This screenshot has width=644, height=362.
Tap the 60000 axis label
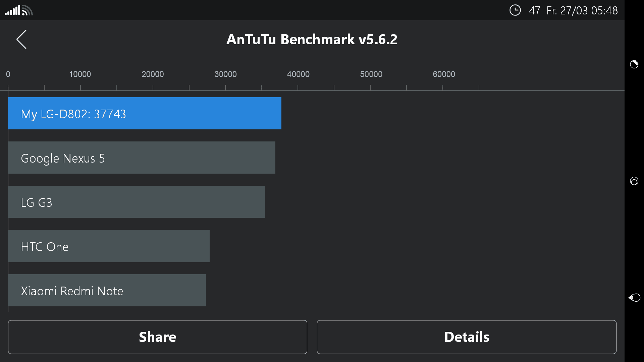(x=444, y=74)
